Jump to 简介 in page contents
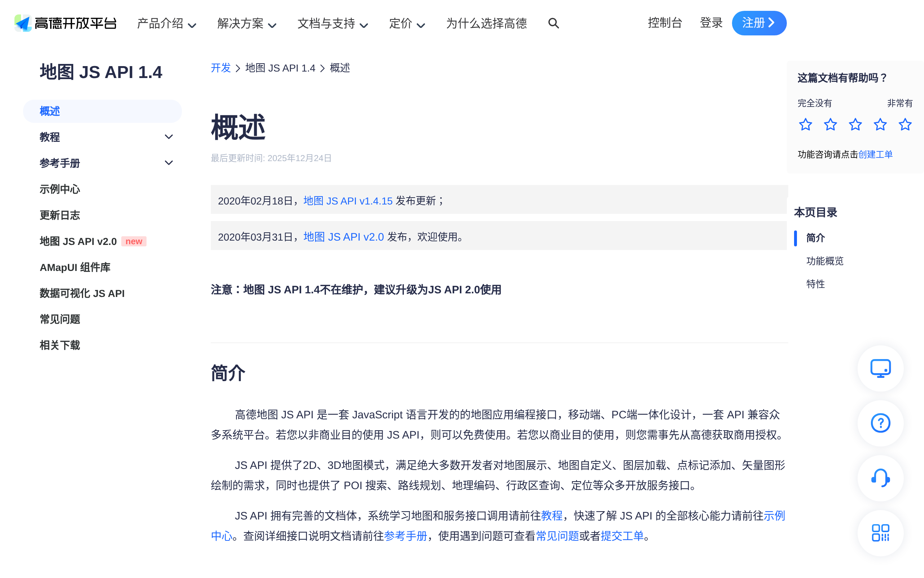The image size is (924, 578). [x=816, y=238]
